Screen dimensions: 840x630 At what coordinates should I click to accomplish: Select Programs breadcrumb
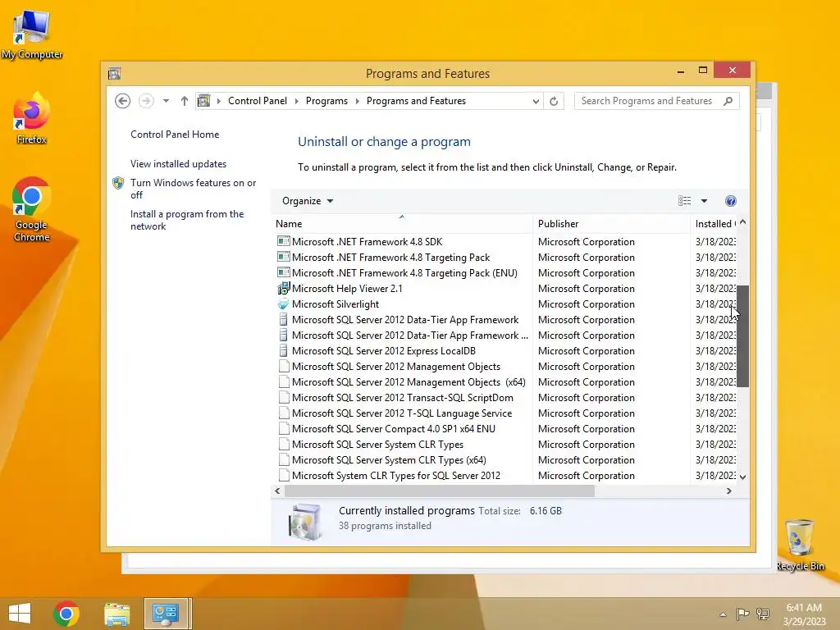tap(326, 101)
